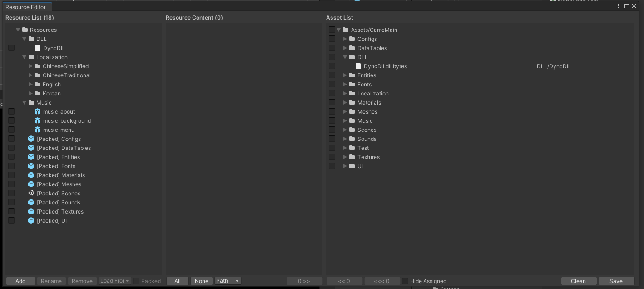
Task: Click the [Packed] Fonts cube icon
Action: (31, 166)
